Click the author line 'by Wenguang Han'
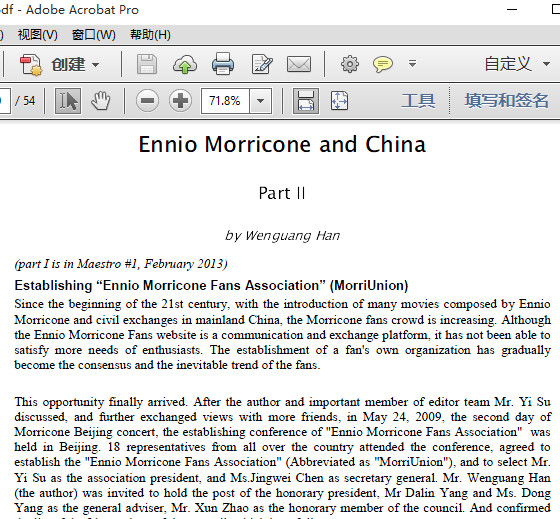The height and width of the screenshot is (519, 560). coord(282,236)
